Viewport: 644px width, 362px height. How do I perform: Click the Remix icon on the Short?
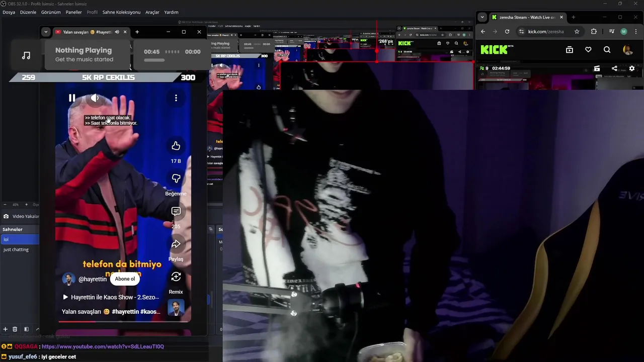(176, 277)
